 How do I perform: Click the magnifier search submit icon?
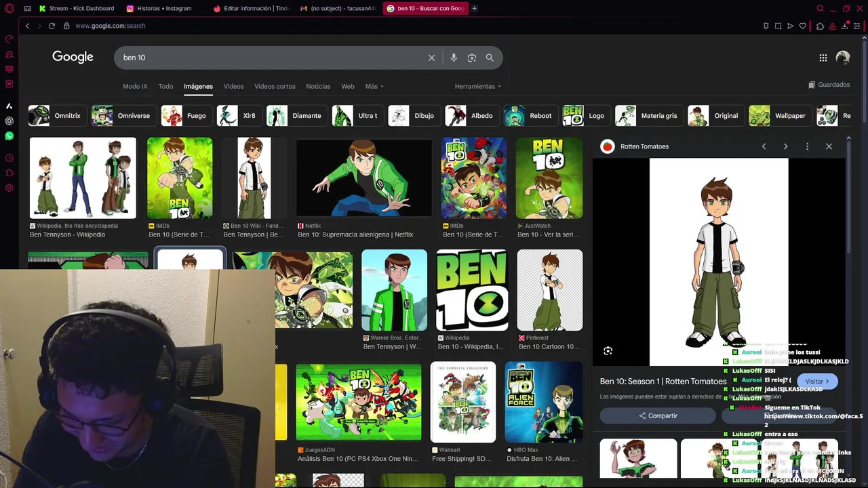(x=490, y=58)
